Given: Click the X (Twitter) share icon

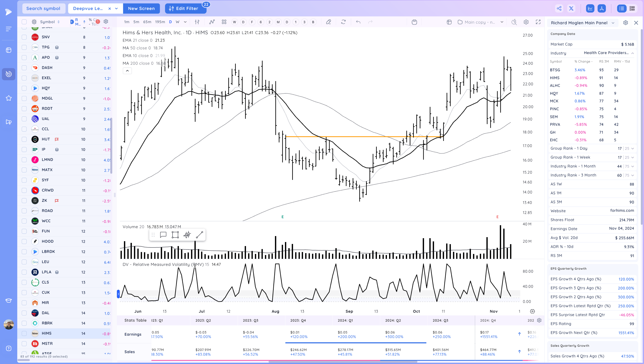Looking at the screenshot, I should point(571,9).
